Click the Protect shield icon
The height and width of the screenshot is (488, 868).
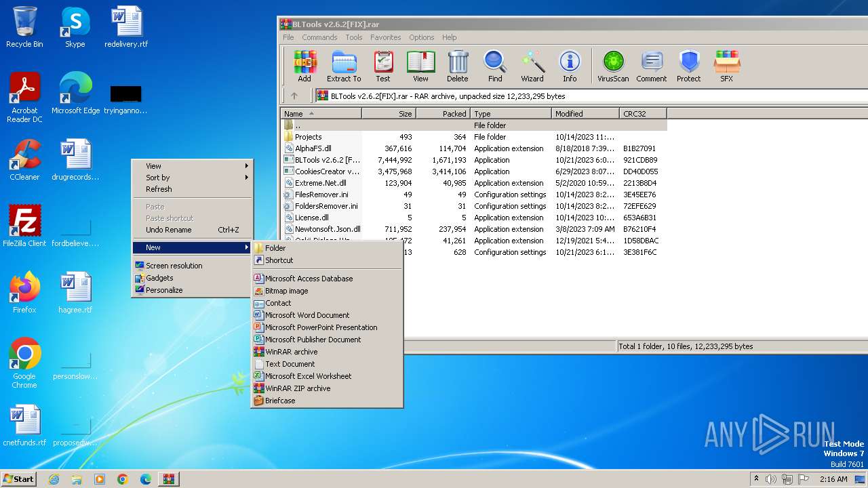pyautogui.click(x=688, y=66)
